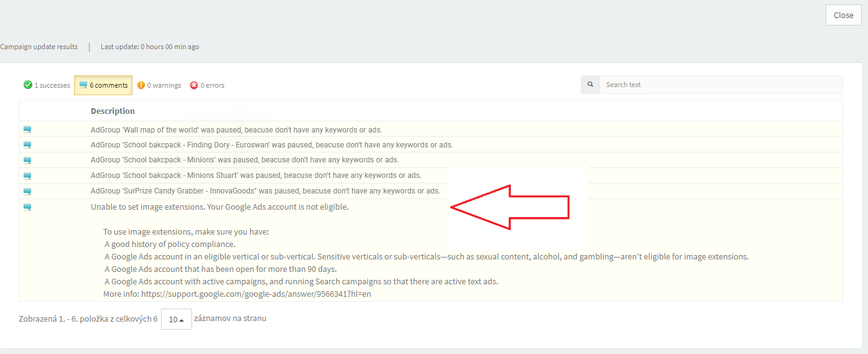868x354 pixels.
Task: Select the 'Wall map of the world' paused message
Action: pyautogui.click(x=236, y=129)
